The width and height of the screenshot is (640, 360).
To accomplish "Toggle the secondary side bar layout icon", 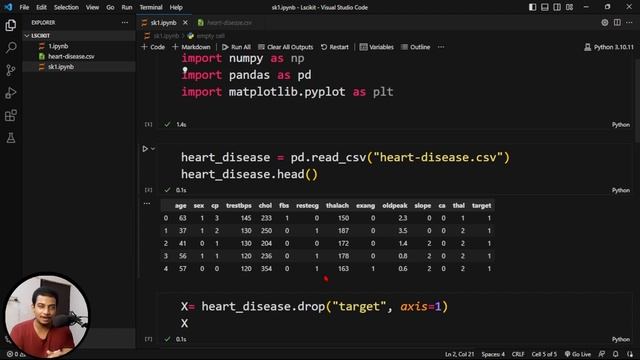I will [557, 7].
